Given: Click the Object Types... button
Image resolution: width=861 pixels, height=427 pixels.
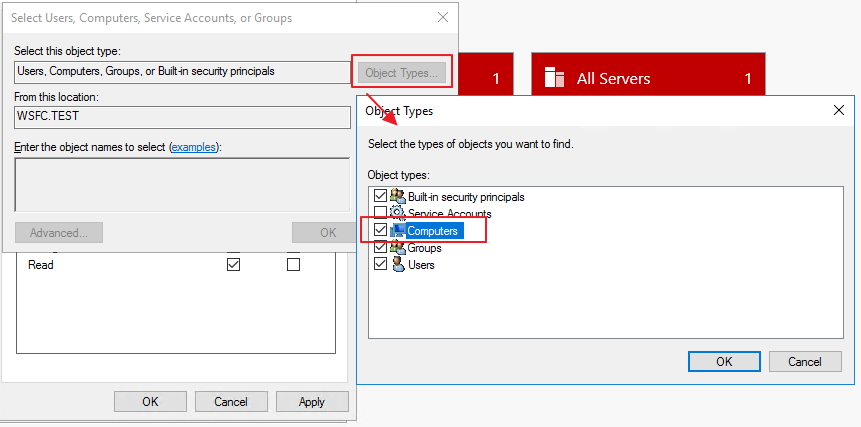Looking at the screenshot, I should coord(400,73).
